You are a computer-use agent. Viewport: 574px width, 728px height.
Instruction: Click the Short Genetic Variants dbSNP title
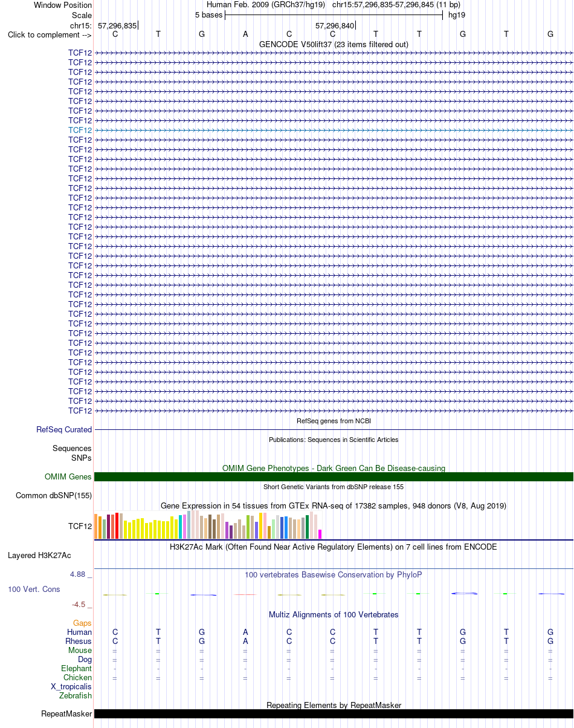point(334,487)
